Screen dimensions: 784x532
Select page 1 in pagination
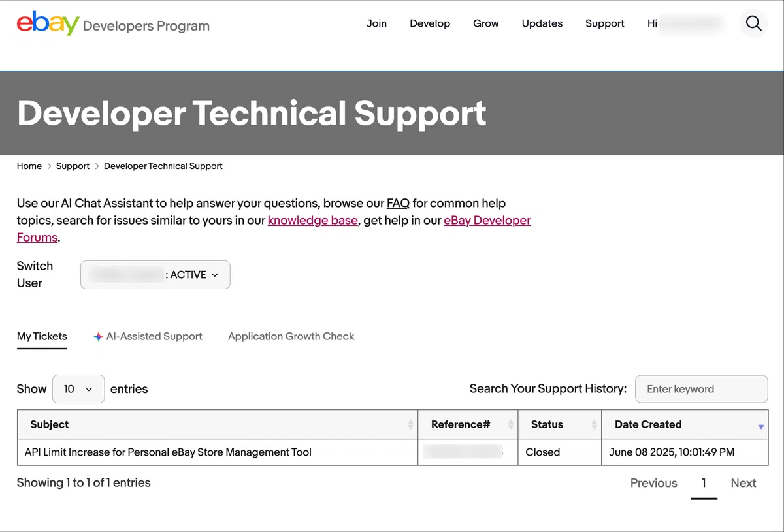pyautogui.click(x=704, y=484)
